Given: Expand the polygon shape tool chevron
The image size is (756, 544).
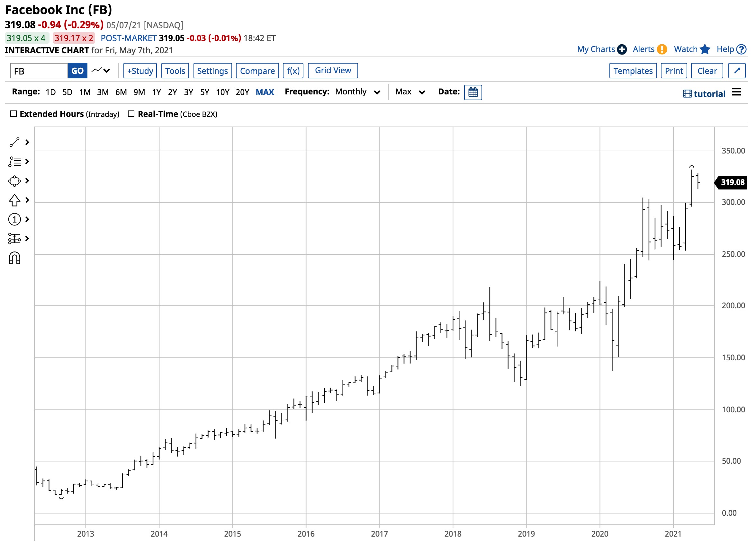Looking at the screenshot, I should (27, 181).
